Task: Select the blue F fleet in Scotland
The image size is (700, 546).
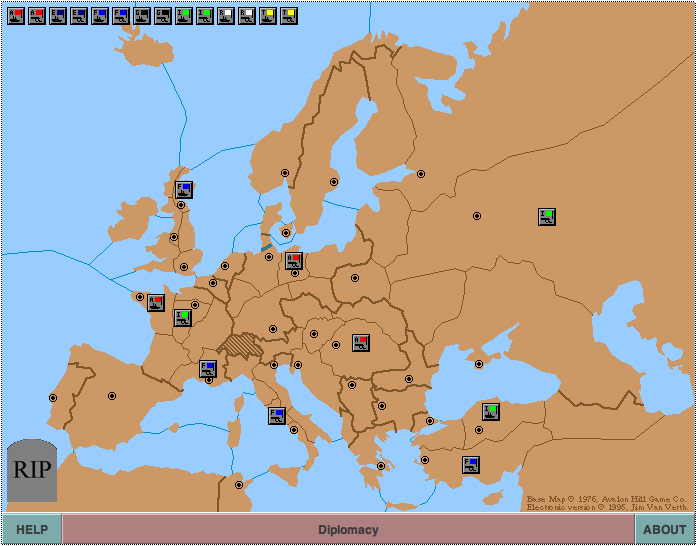Action: pyautogui.click(x=184, y=190)
